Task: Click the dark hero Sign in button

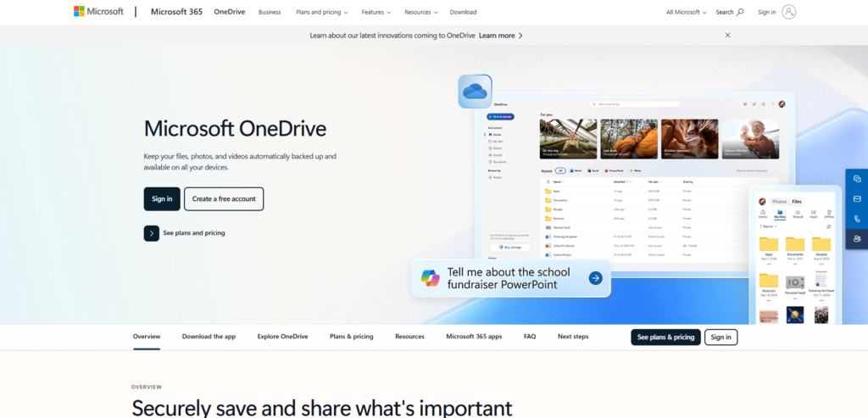Action: click(x=162, y=198)
